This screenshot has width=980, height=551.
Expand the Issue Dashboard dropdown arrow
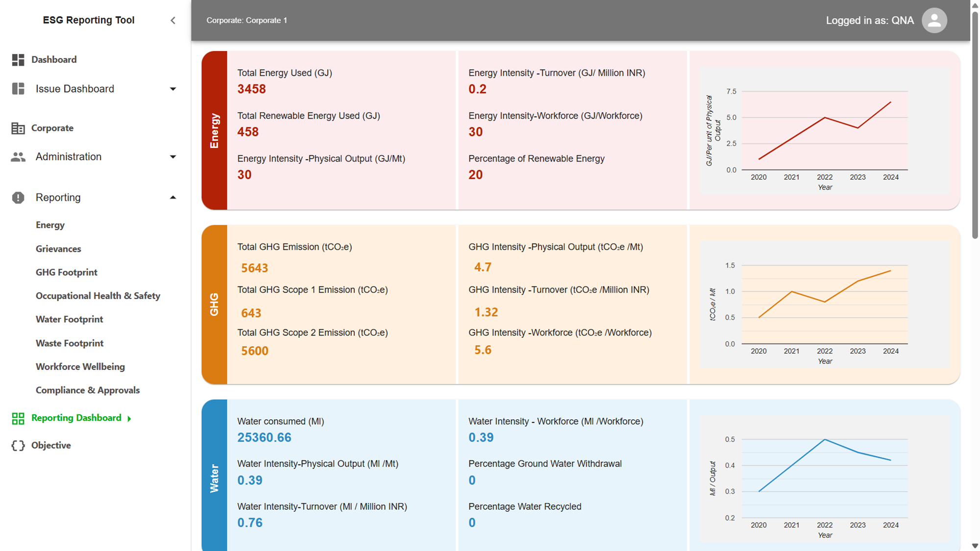click(x=173, y=89)
